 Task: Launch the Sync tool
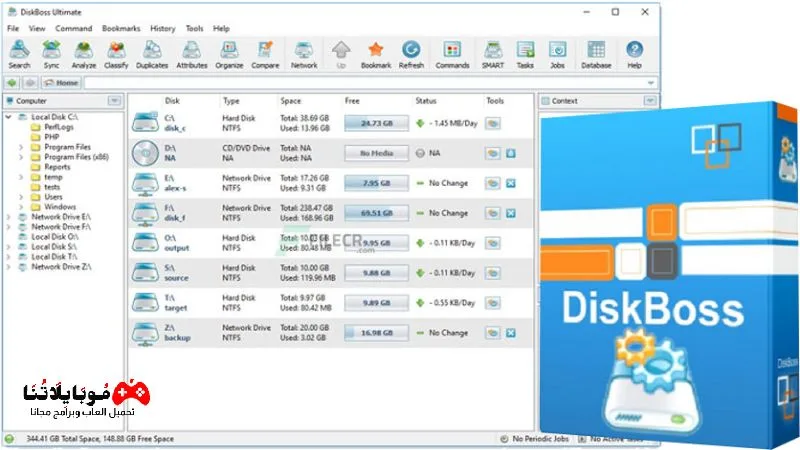click(52, 55)
